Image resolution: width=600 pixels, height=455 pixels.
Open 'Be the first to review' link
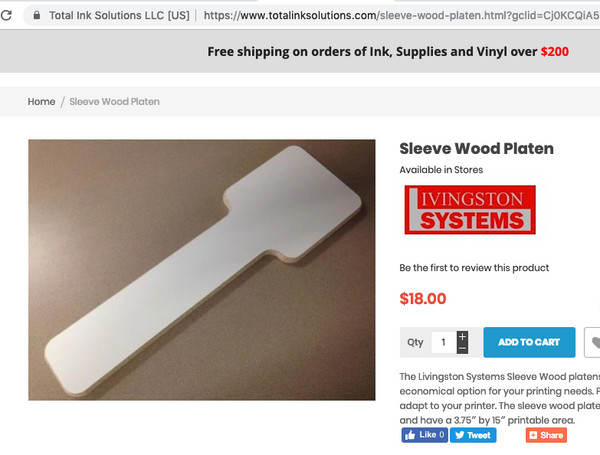point(474,268)
